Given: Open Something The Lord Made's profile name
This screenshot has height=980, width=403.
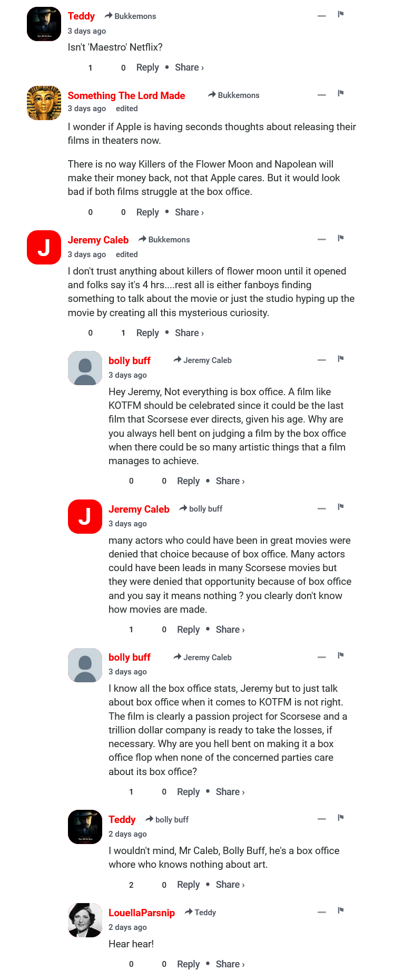Looking at the screenshot, I should pos(126,95).
